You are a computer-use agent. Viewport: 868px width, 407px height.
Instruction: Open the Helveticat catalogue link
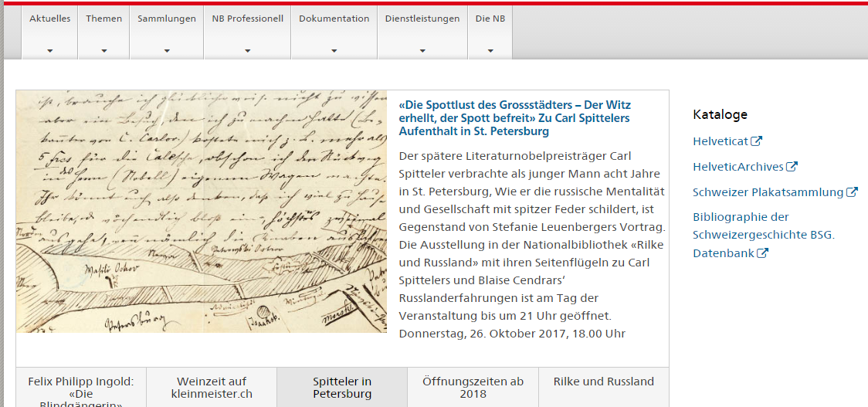pos(721,141)
